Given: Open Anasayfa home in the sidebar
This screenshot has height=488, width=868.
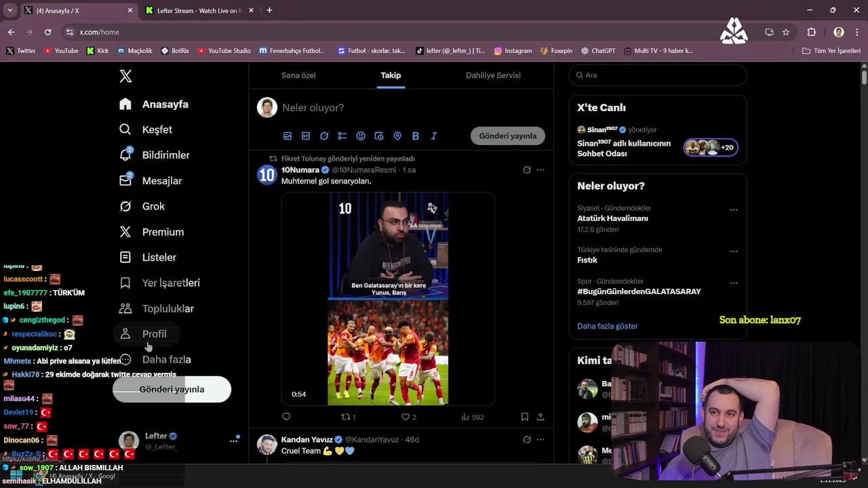Looking at the screenshot, I should click(154, 104).
